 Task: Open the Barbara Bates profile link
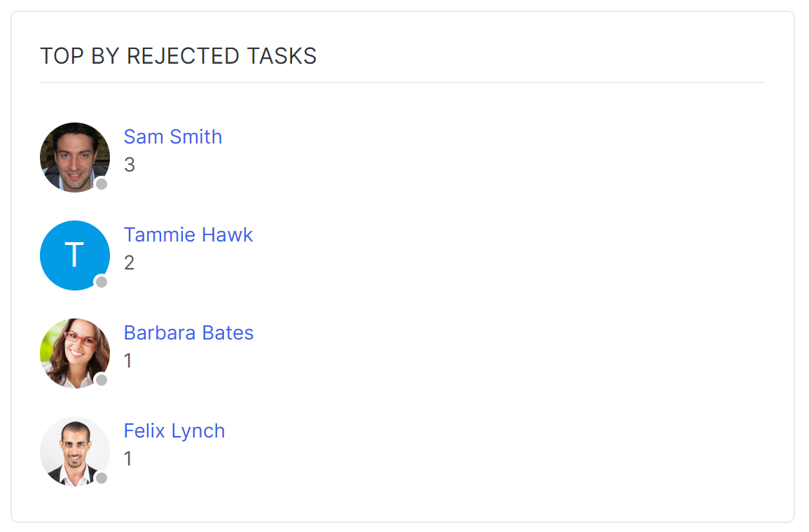[188, 332]
